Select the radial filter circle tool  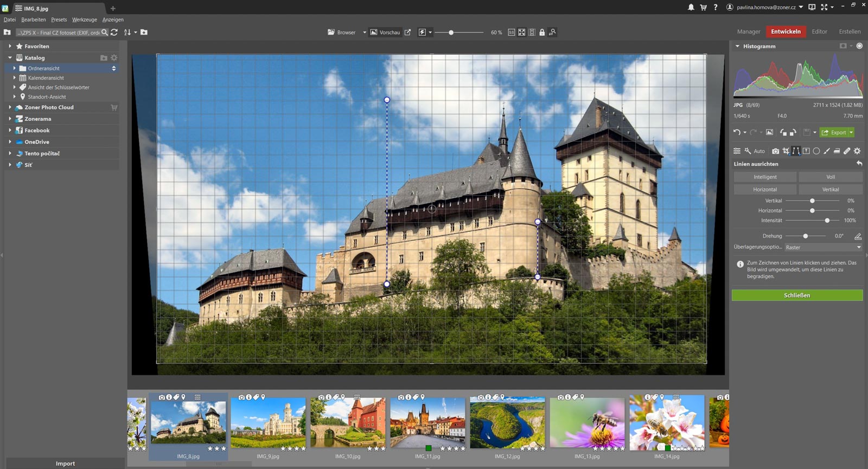coord(816,151)
